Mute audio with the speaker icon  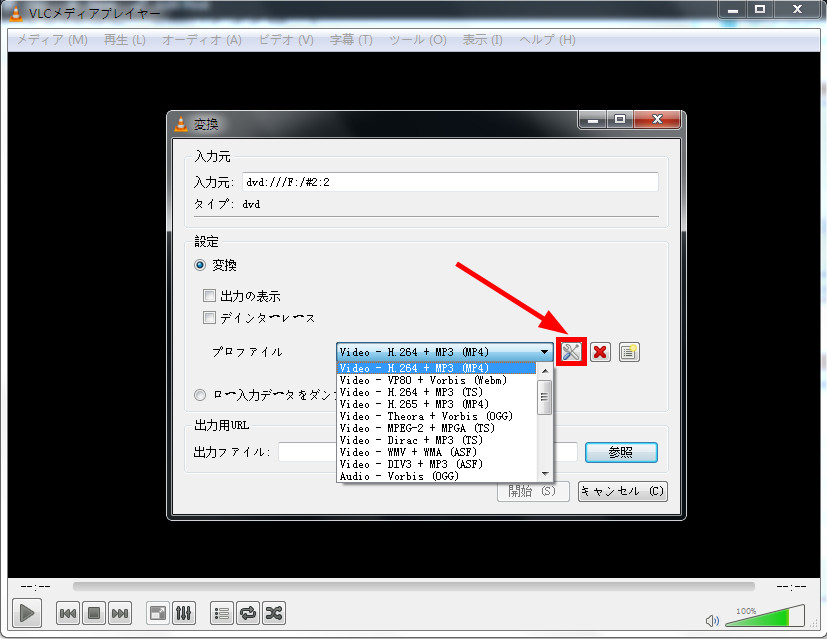click(712, 621)
